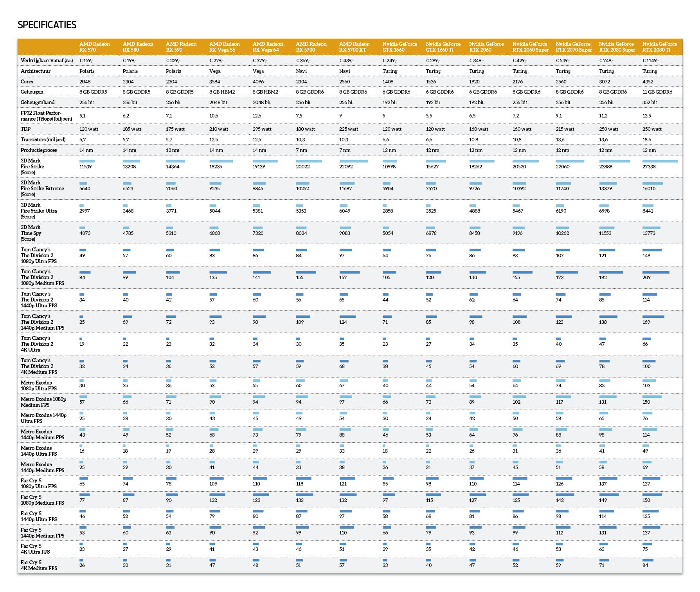Click the '€ 159,-' price cell
Image resolution: width=700 pixels, height=592 pixels.
click(x=86, y=61)
